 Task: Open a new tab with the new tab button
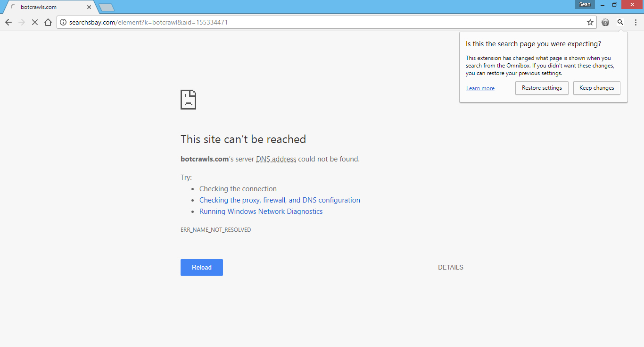tap(106, 8)
